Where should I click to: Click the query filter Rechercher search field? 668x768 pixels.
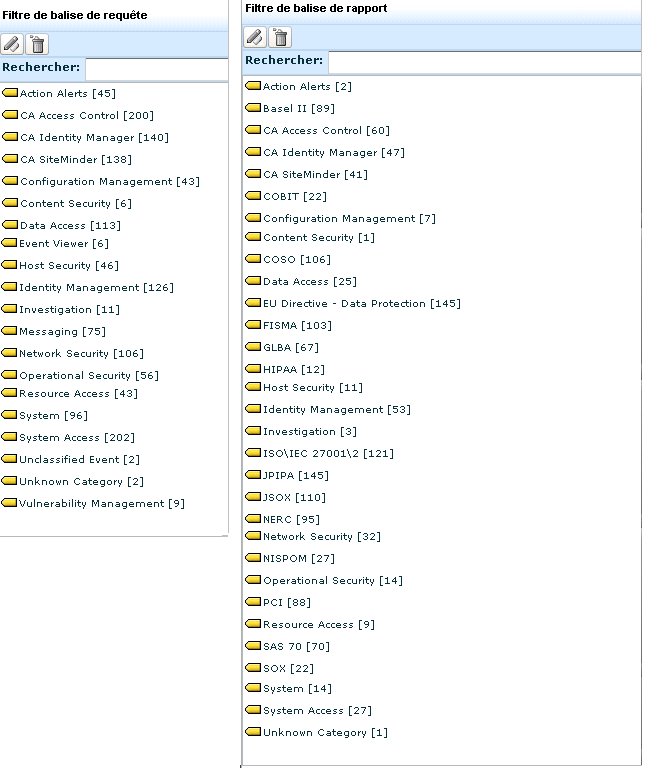[x=157, y=68]
